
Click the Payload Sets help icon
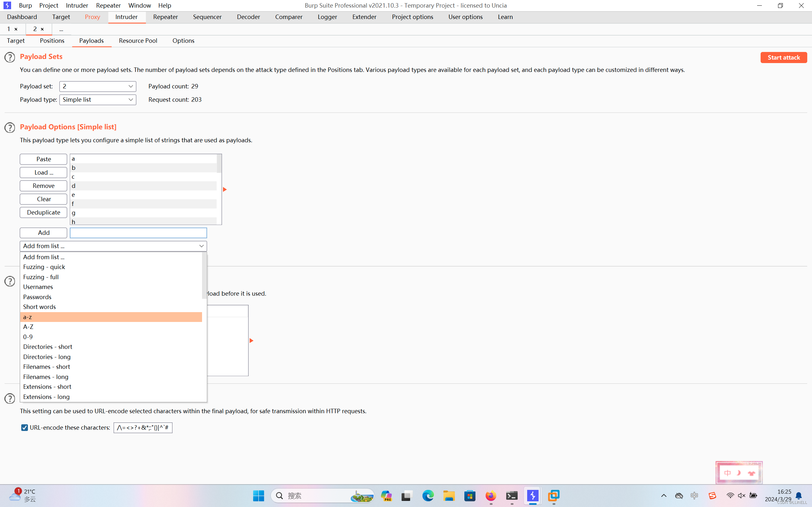(10, 57)
